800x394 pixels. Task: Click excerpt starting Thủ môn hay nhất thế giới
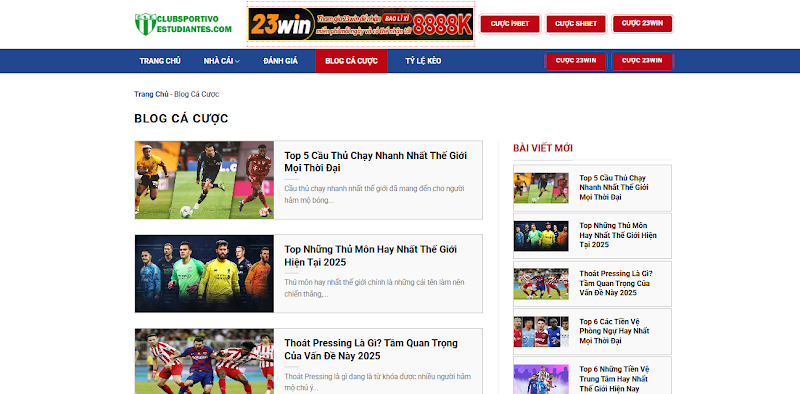pyautogui.click(x=374, y=288)
